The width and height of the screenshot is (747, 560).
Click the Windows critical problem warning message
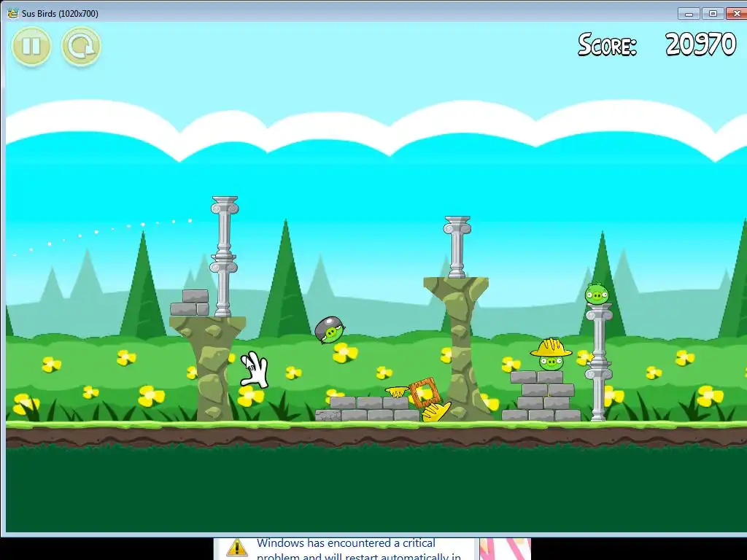[359, 549]
